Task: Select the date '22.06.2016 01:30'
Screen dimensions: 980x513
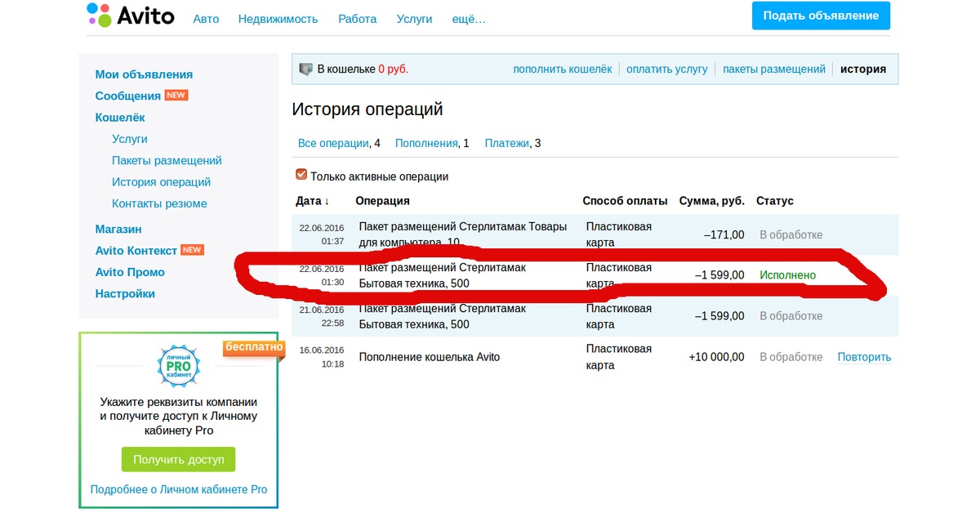Action: click(x=322, y=275)
